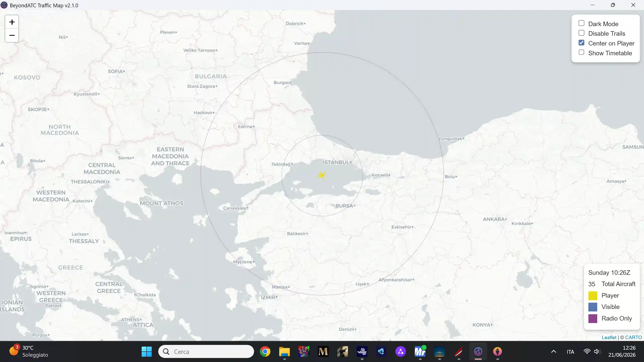This screenshot has width=644, height=362.
Task: Open the CARTO attribution link
Action: pos(633,337)
